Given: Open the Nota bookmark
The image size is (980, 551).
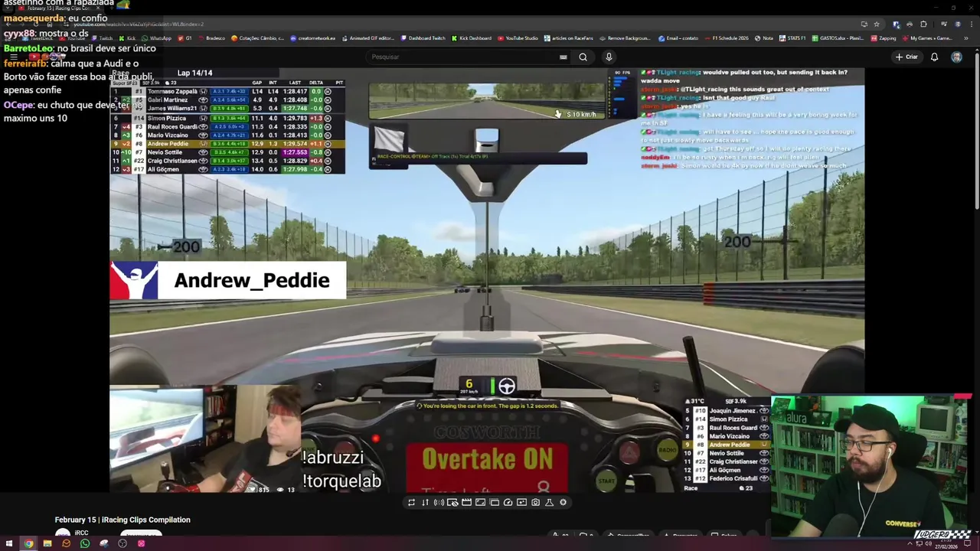Looking at the screenshot, I should click(764, 38).
